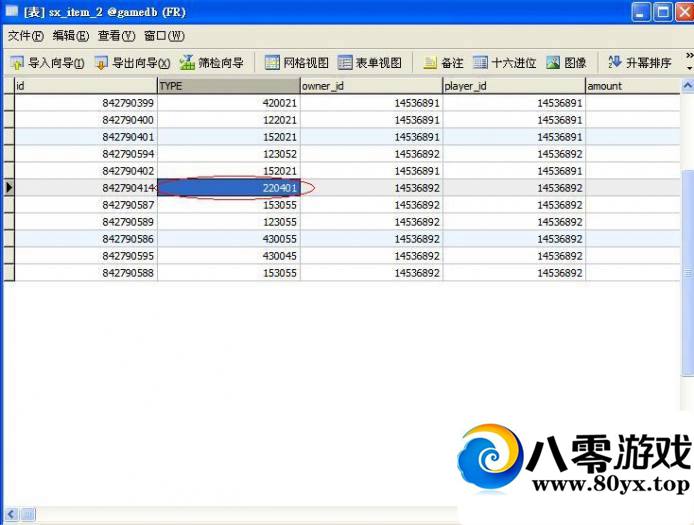Image resolution: width=694 pixels, height=525 pixels.
Task: Open the 导入向导 import wizard
Action: coord(47,63)
